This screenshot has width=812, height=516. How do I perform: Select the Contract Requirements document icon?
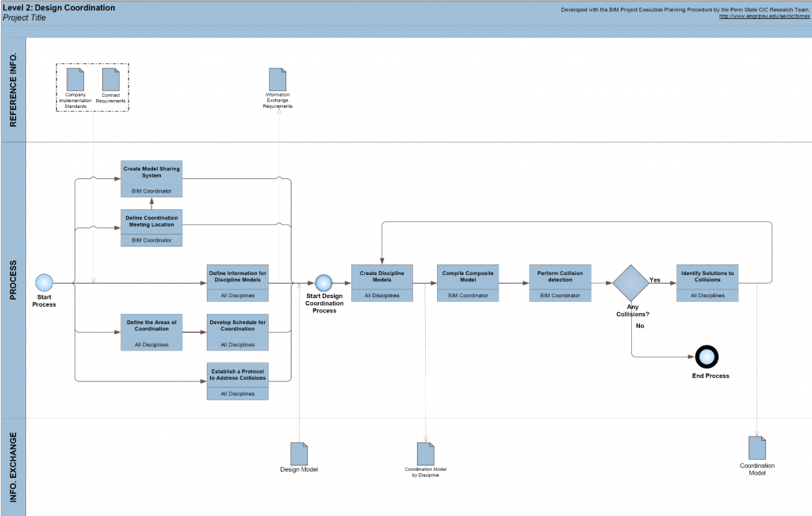click(111, 79)
